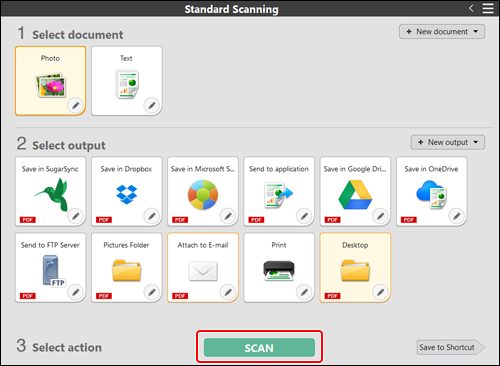Viewport: 500px width, 366px height.
Task: Open the hamburger menu in title bar
Action: 488,8
